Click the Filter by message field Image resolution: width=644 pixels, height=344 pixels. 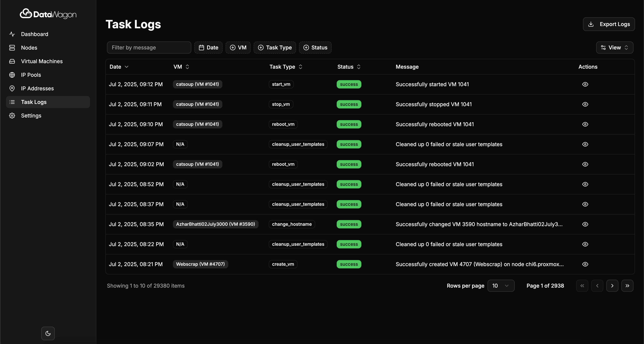pos(149,48)
